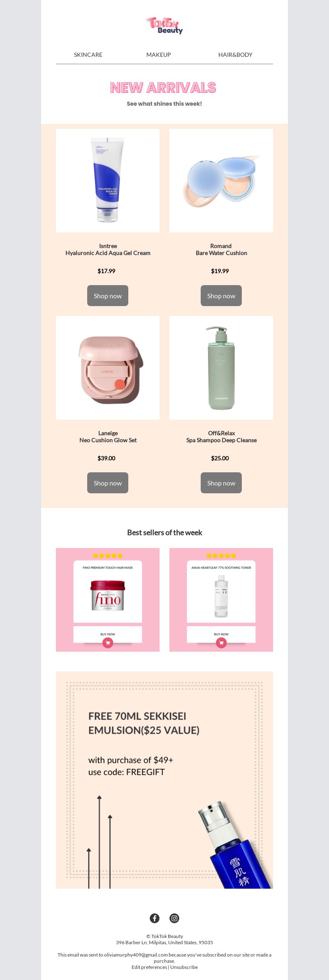Click the cart icon under Fino hair mask

[108, 643]
